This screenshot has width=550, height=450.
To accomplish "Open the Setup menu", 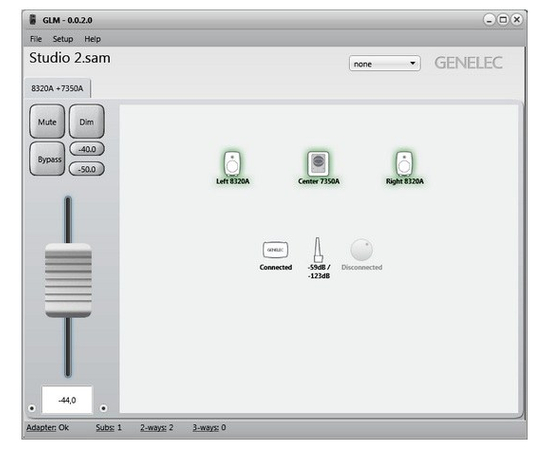I will [x=63, y=39].
